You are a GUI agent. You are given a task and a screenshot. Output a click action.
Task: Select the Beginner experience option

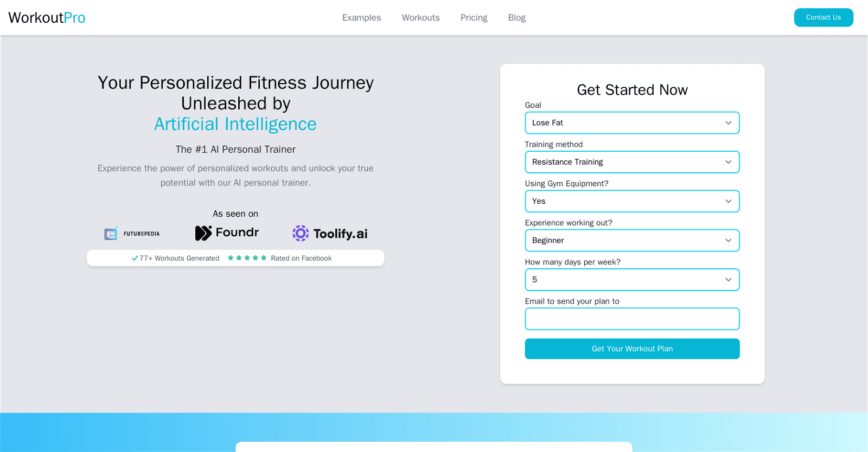[632, 240]
